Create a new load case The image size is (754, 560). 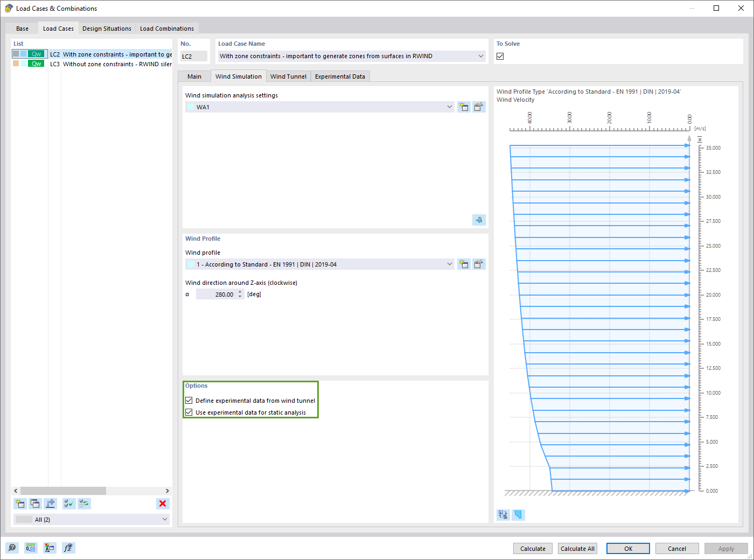[20, 503]
